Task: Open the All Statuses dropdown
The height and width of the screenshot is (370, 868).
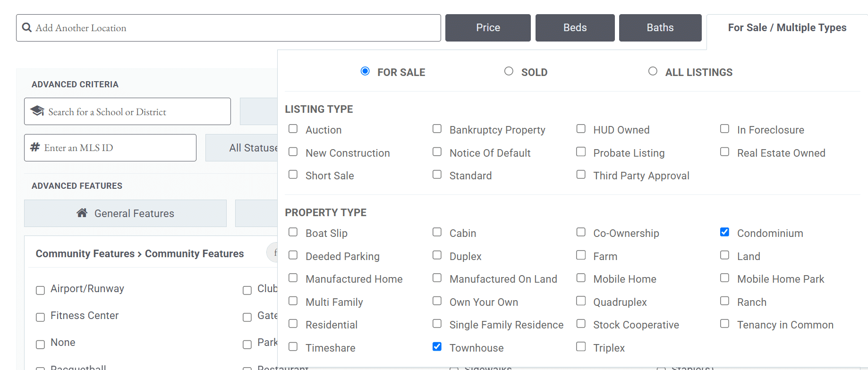Action: 242,148
